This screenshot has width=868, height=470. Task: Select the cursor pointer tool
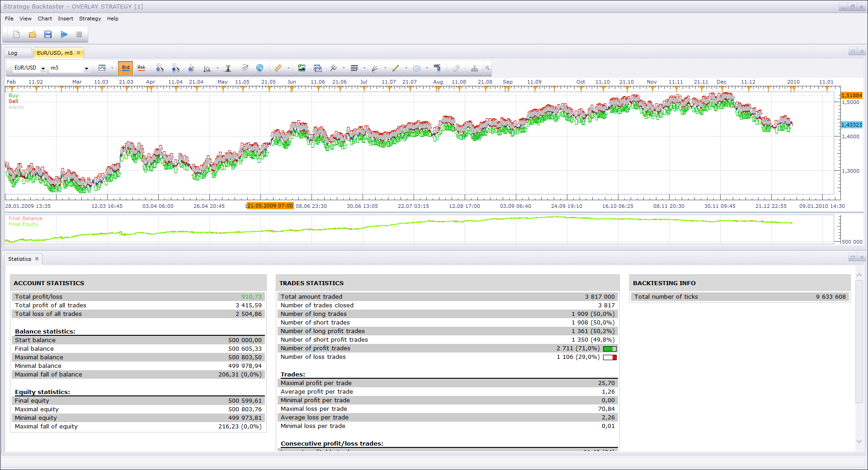point(191,68)
